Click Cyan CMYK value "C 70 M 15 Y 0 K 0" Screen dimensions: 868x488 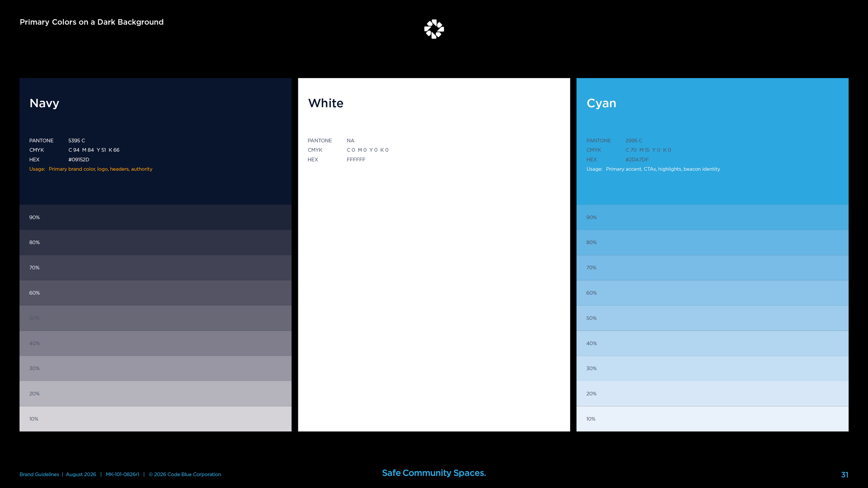tap(649, 150)
